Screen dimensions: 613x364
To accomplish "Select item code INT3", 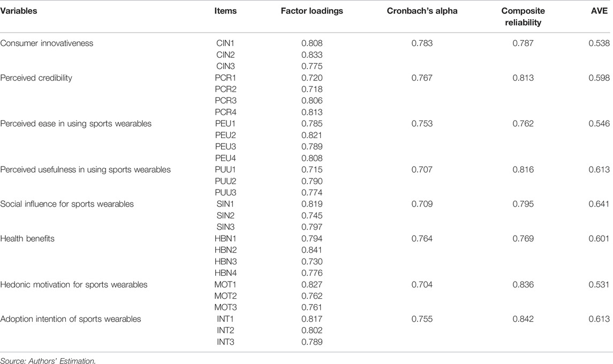I will pos(225,342).
